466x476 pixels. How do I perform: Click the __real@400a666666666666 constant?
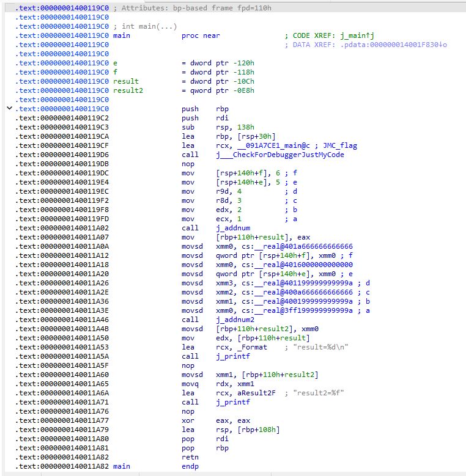(304, 292)
